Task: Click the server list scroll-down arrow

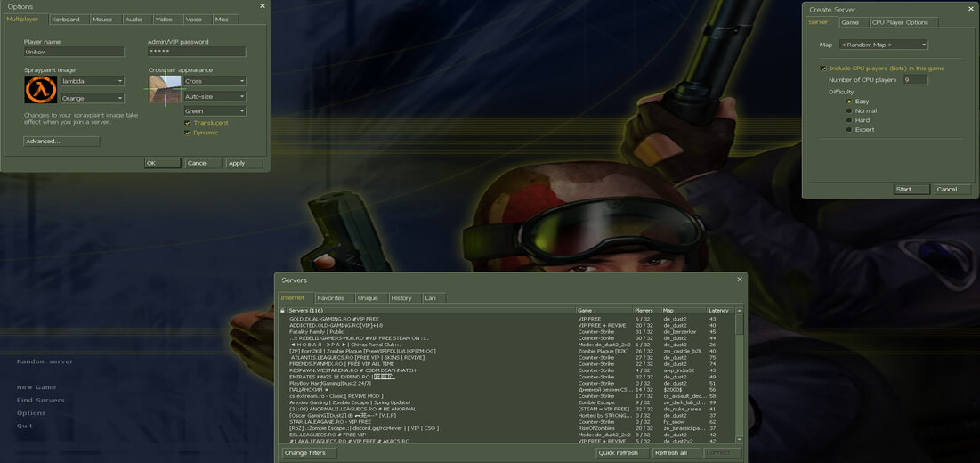Action: (740, 439)
